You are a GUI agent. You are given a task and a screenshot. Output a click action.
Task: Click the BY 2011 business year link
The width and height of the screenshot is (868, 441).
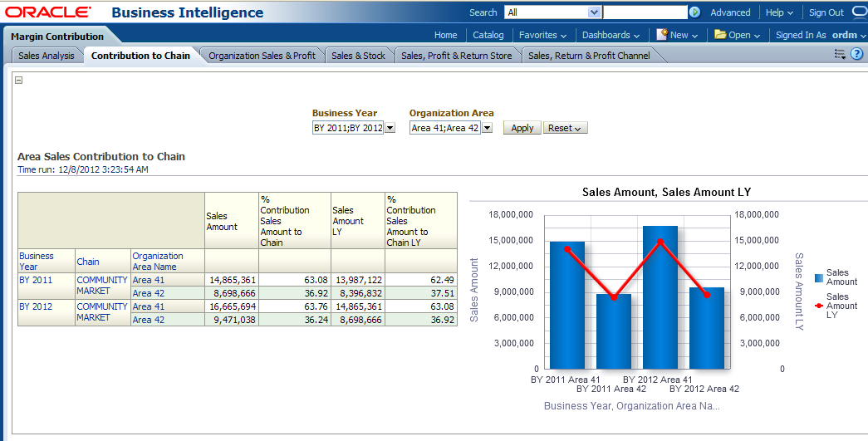(36, 280)
